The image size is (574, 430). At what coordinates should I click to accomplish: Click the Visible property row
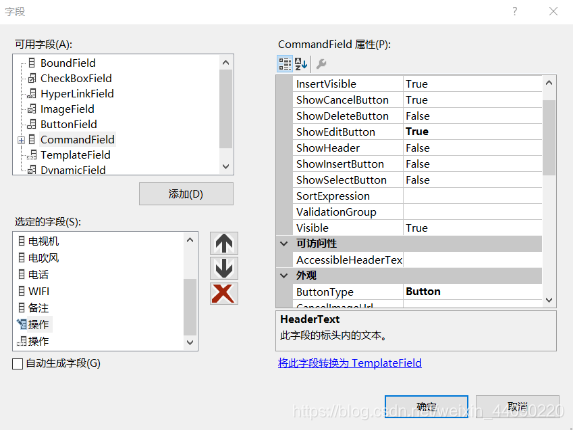[x=417, y=228]
